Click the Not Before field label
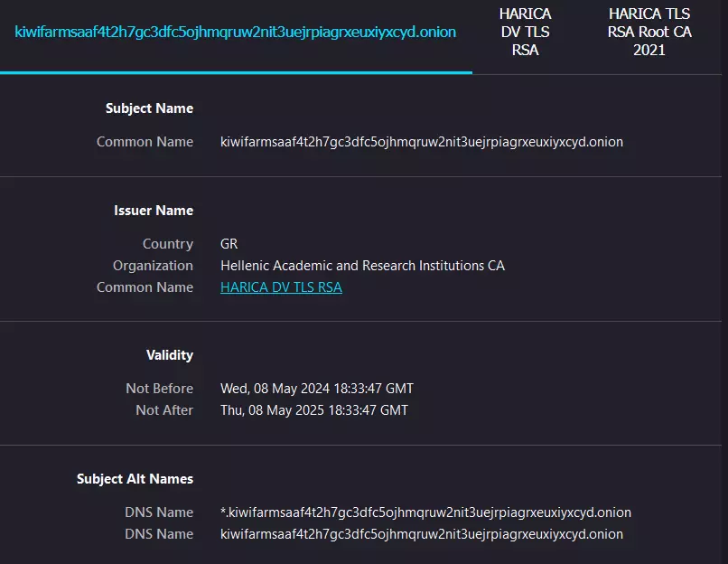This screenshot has width=728, height=564. pyautogui.click(x=160, y=388)
